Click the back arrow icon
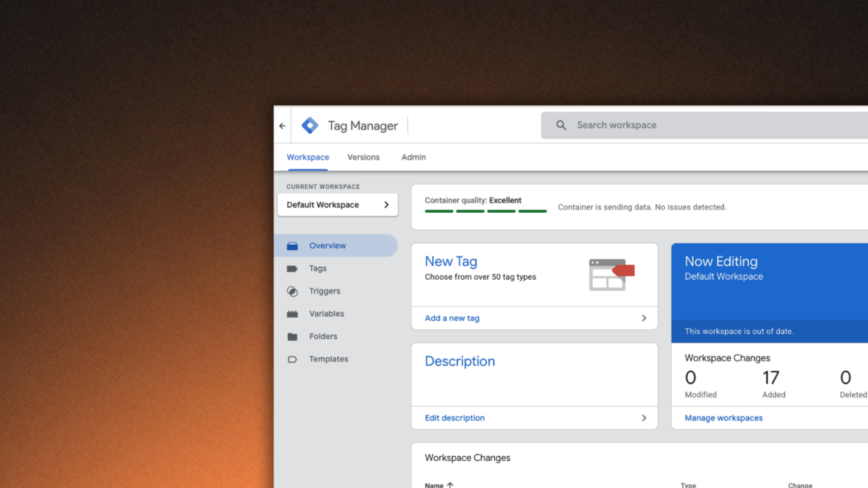Viewport: 868px width, 488px height. pos(282,126)
